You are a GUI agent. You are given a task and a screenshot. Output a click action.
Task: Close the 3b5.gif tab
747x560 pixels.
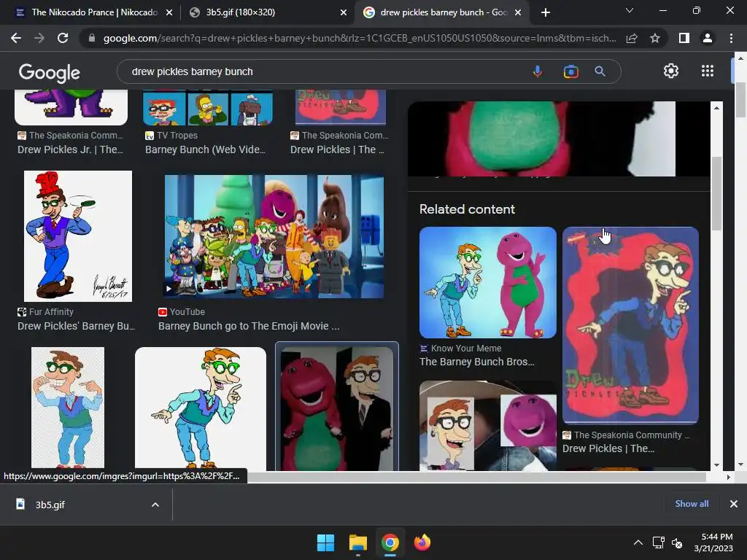pos(344,12)
